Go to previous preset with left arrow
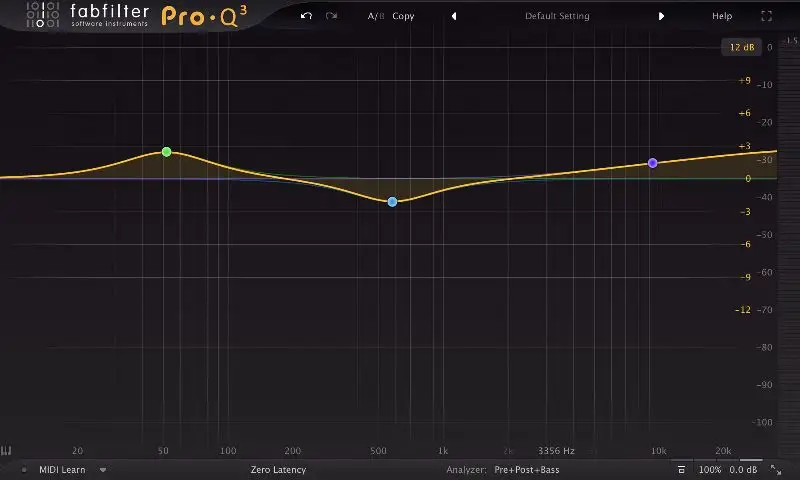This screenshot has height=480, width=800. [x=454, y=16]
